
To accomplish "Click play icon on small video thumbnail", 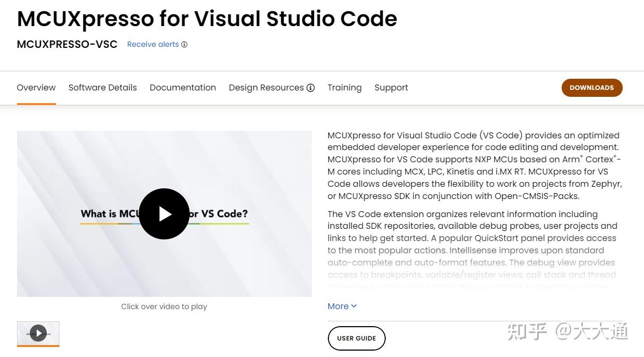I will coord(38,334).
